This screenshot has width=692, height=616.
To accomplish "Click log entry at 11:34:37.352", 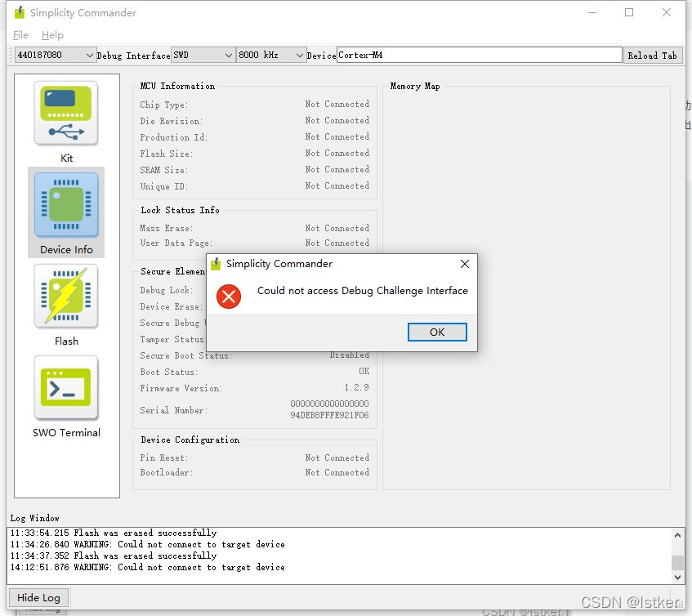I will click(x=114, y=556).
